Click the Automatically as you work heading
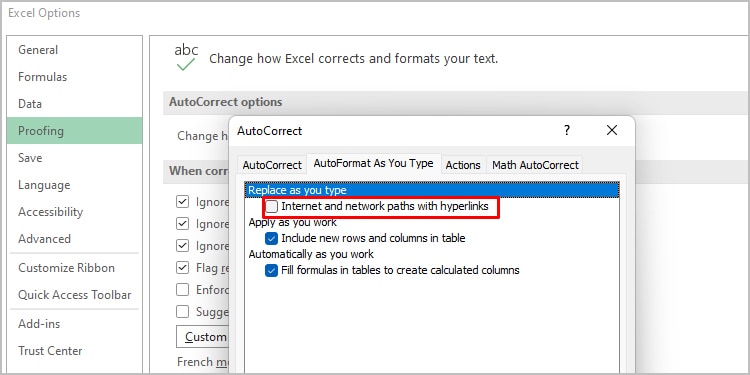Image resolution: width=750 pixels, height=375 pixels. click(x=311, y=254)
